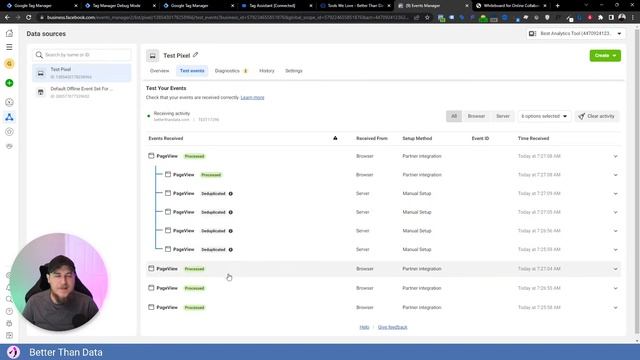Click the page vertical scrollbar

tap(637, 182)
